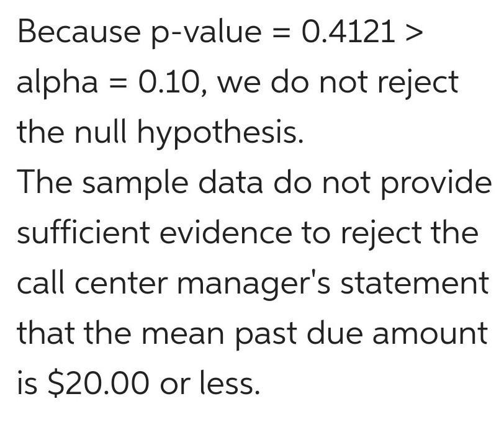Click the word "statement"
The image size is (504, 422).
pos(415,283)
